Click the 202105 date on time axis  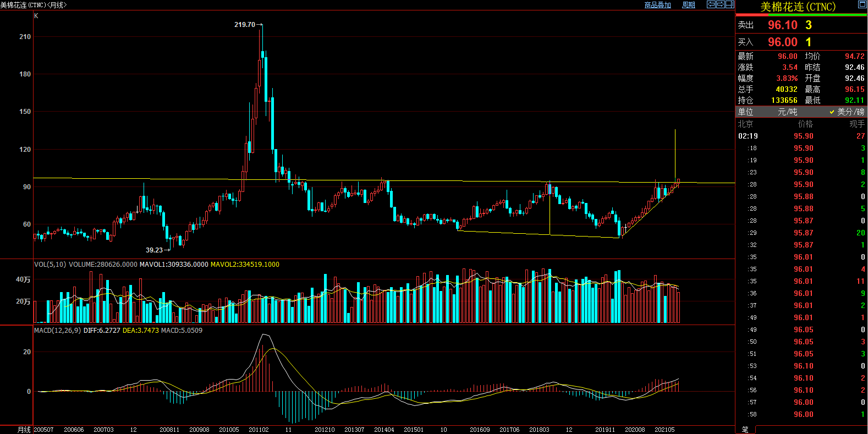point(664,430)
